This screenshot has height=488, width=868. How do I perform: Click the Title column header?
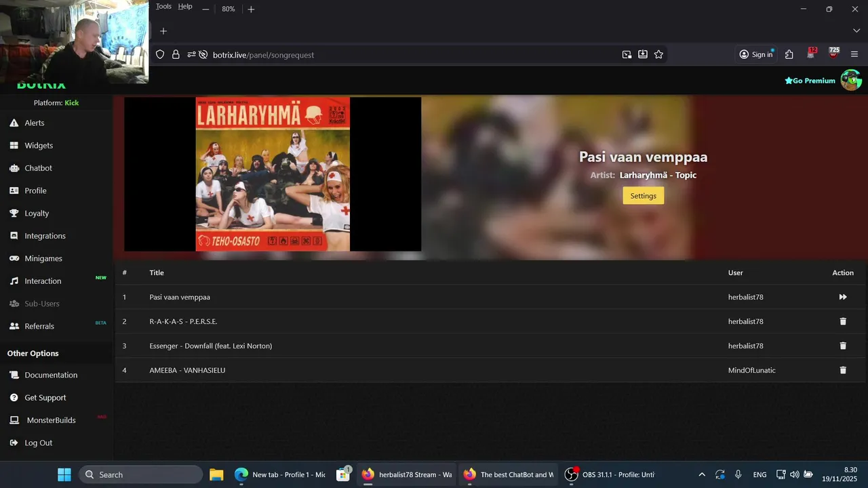157,272
